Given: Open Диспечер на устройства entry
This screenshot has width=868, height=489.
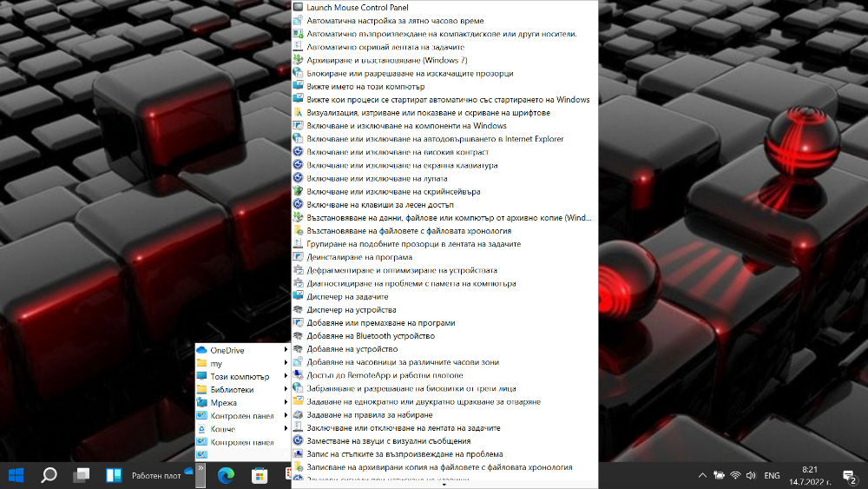Looking at the screenshot, I should [x=445, y=309].
